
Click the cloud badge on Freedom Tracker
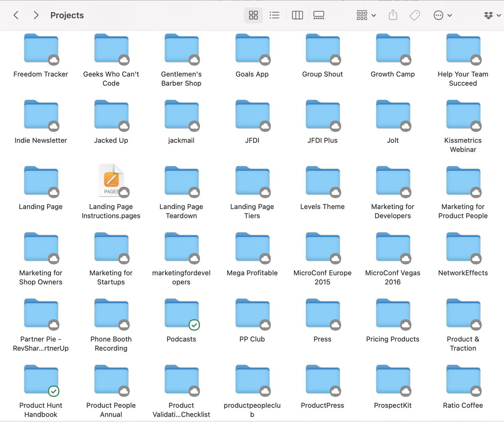(x=53, y=60)
